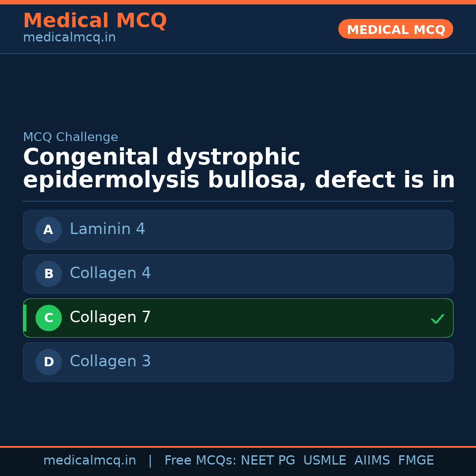Open the medicalmcq.in link in footer
Image resolution: width=476 pixels, height=476 pixels.
(x=89, y=461)
